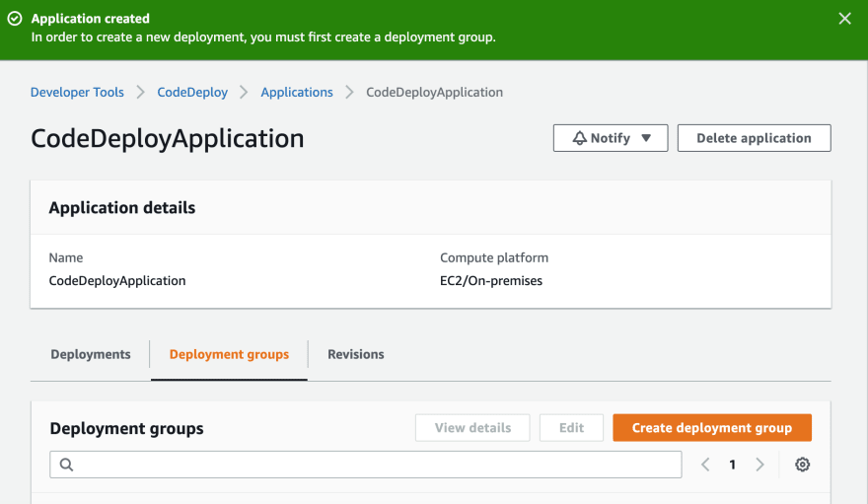Viewport: 868px width, 504px height.
Task: Click the bell icon on Notify
Action: point(579,138)
